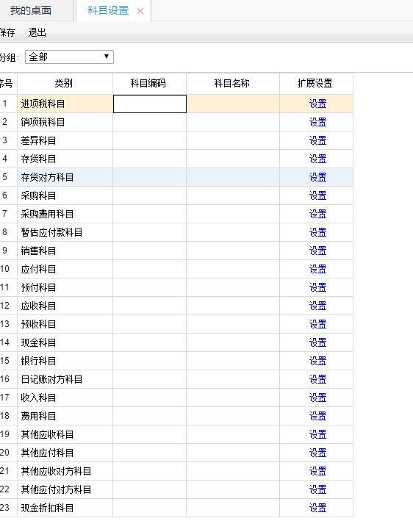Viewport: 413px width, 532px height.
Task: Open 设置 link for 现金折扣科目
Action: [x=317, y=508]
